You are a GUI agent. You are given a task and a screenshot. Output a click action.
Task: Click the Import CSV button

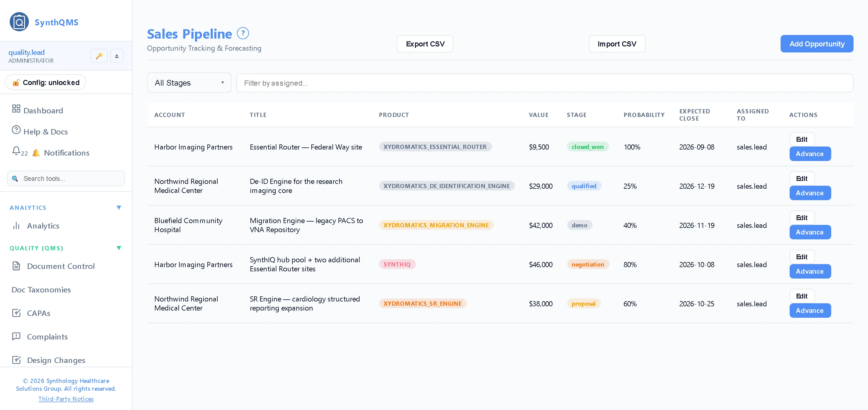point(617,44)
